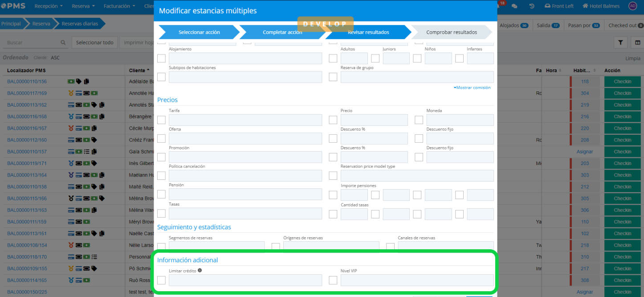Open the chat messages icon
The height and width of the screenshot is (297, 644).
514,6
